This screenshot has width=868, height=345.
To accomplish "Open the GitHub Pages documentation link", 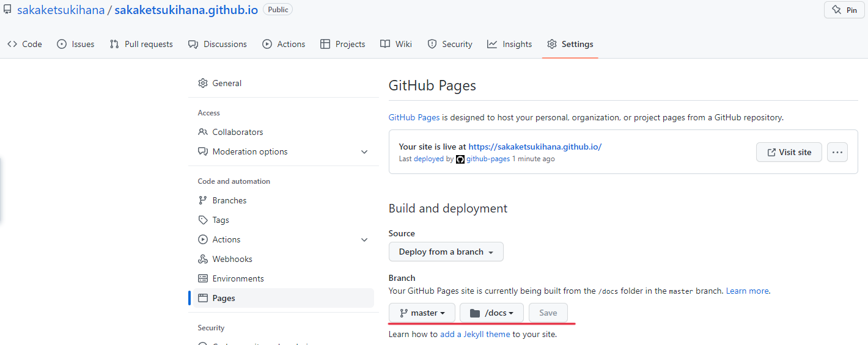I will point(414,117).
